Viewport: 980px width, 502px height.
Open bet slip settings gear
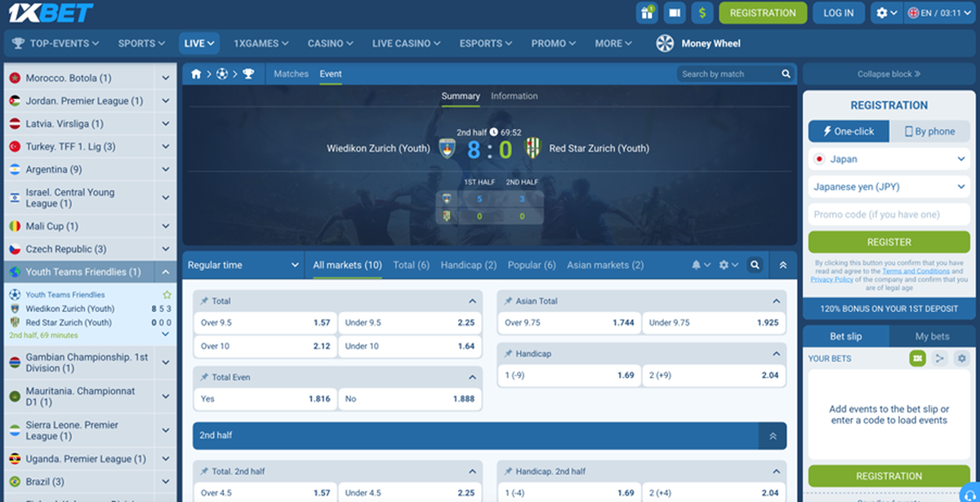click(961, 358)
